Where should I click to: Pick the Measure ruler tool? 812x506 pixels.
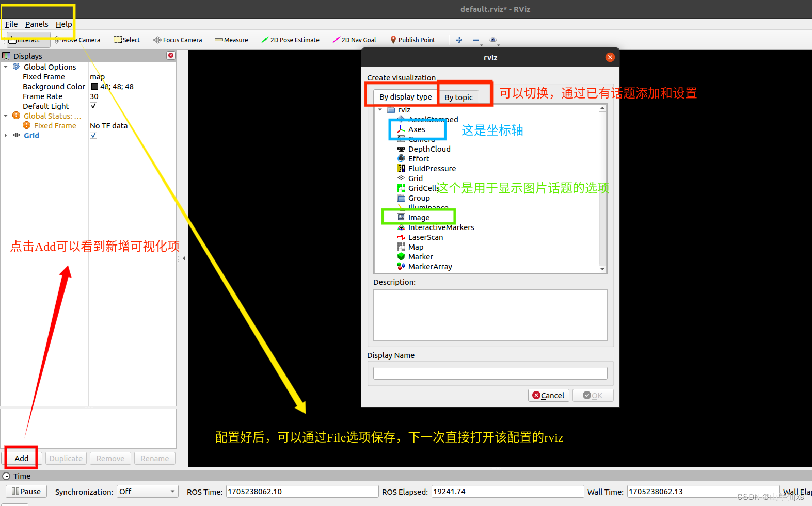pos(231,40)
